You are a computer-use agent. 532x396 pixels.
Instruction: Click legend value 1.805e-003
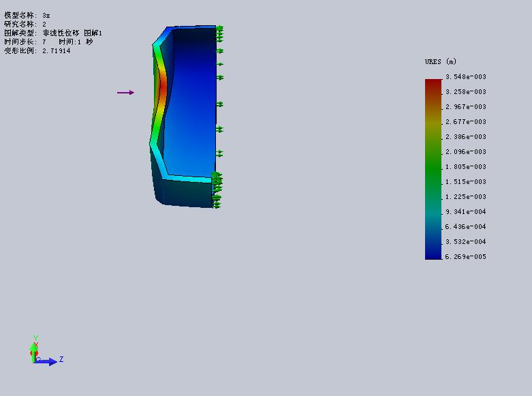point(465,167)
